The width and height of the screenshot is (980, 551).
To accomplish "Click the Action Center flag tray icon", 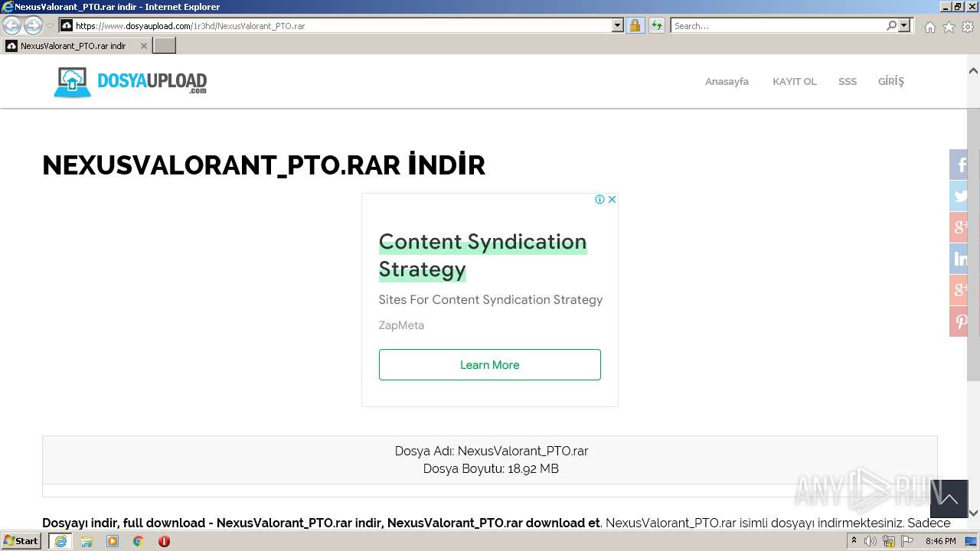I will click(x=907, y=541).
